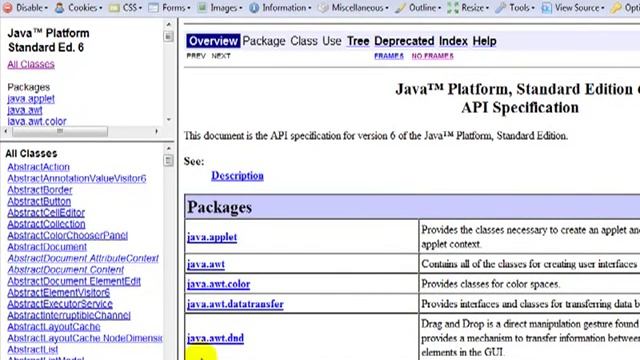
Task: Click packages frame scroll-down arrow
Action: point(169,120)
